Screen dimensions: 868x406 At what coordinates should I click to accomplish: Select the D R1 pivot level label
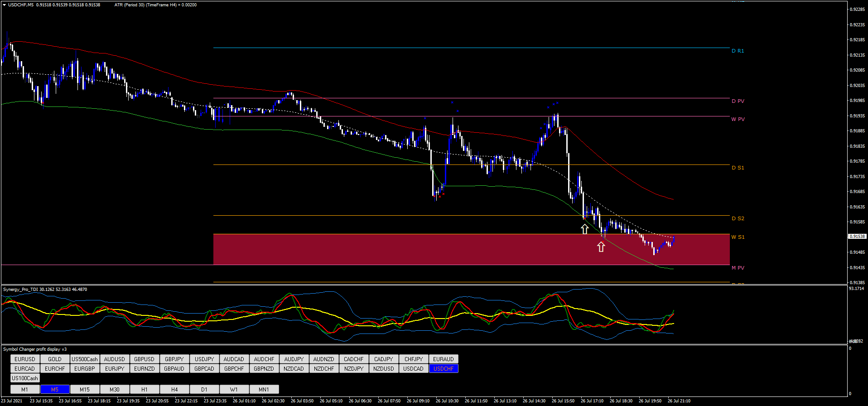[738, 51]
